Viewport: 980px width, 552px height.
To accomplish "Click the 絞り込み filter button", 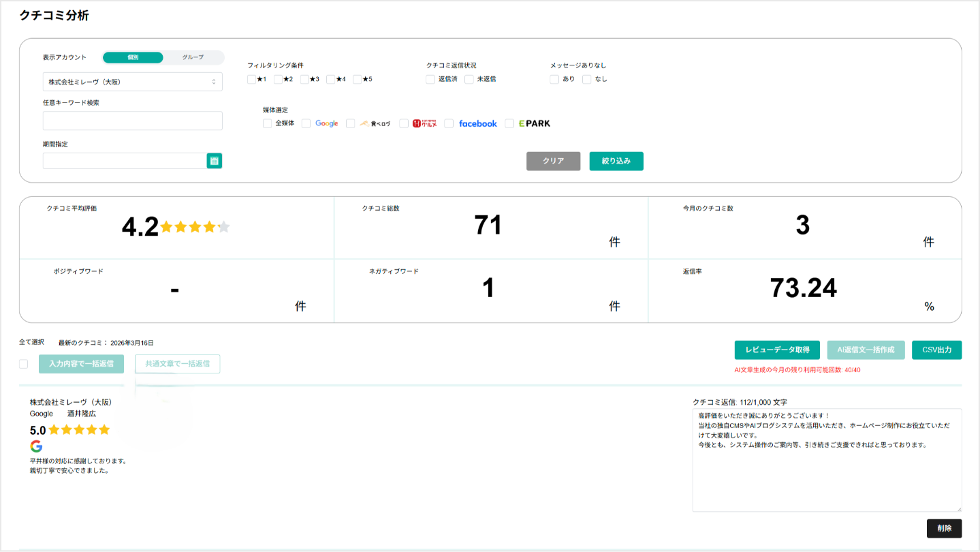I will click(x=616, y=161).
